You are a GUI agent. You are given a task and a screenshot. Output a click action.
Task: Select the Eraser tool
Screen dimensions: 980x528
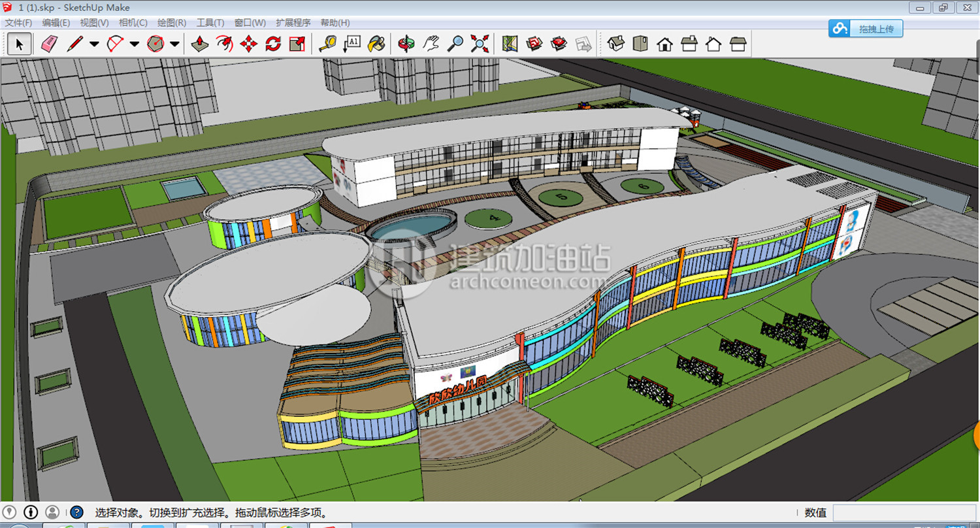(x=50, y=44)
